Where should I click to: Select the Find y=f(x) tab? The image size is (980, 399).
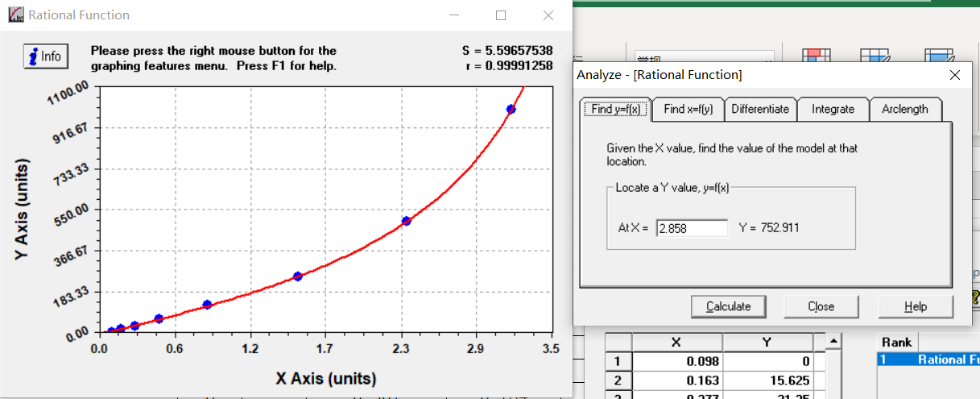point(615,110)
